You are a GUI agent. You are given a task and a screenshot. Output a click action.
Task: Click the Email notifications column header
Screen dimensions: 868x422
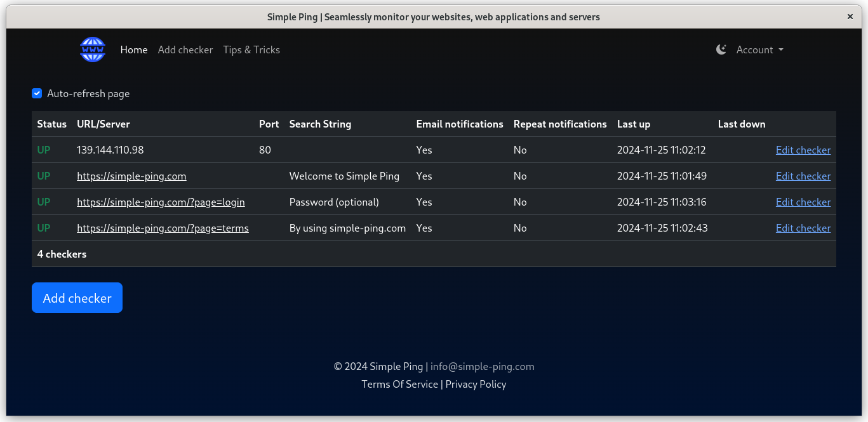tap(460, 124)
